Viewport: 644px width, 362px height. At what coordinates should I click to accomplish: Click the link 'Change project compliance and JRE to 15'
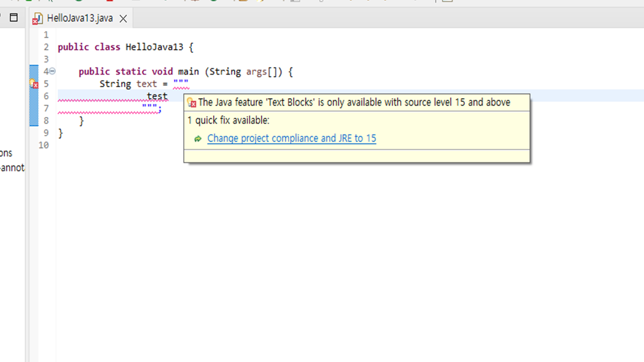pos(291,138)
